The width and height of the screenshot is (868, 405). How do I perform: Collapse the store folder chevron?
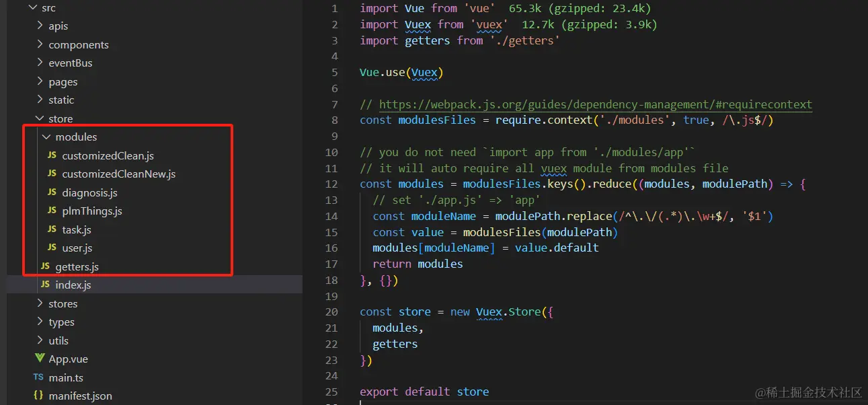(x=40, y=119)
